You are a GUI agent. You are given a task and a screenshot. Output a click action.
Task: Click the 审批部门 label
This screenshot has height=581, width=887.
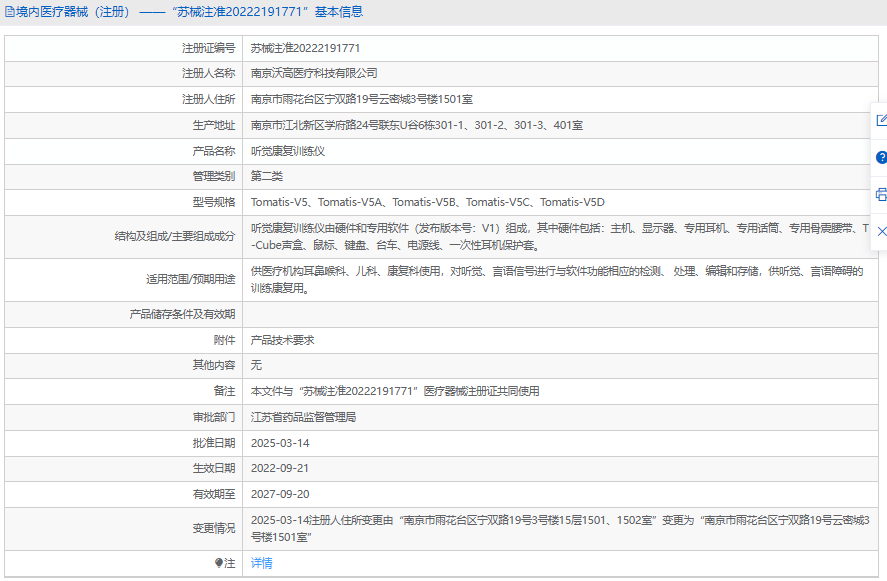tap(214, 417)
